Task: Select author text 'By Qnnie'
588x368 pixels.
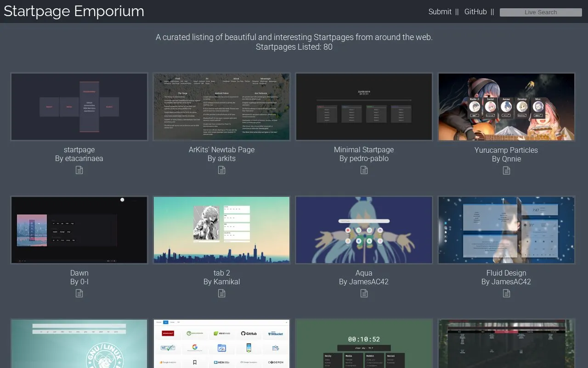Action: pyautogui.click(x=506, y=159)
